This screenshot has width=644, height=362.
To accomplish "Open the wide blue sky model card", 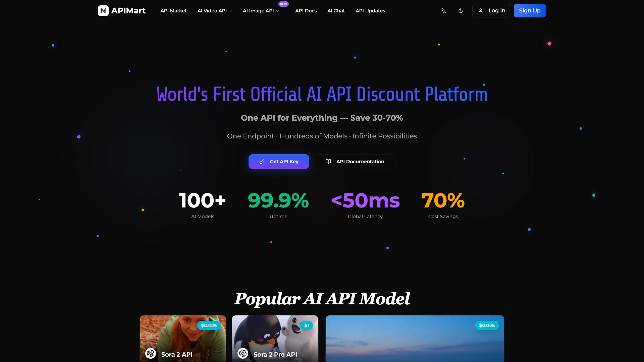I will [x=415, y=339].
